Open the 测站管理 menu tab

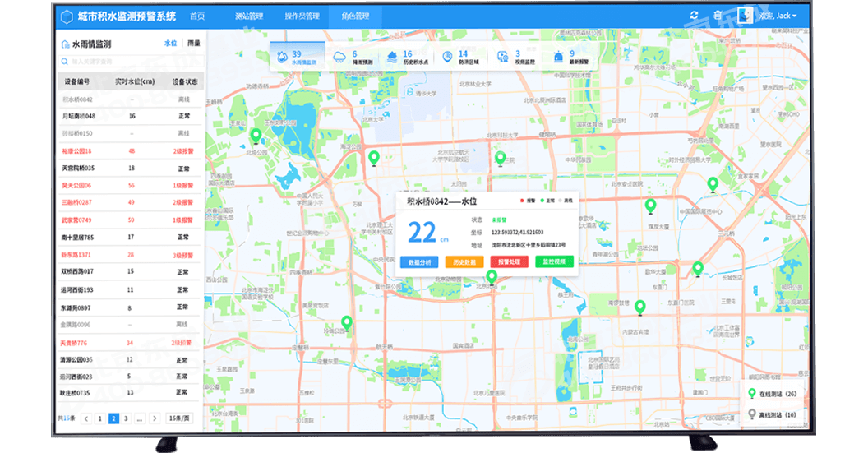(x=248, y=16)
